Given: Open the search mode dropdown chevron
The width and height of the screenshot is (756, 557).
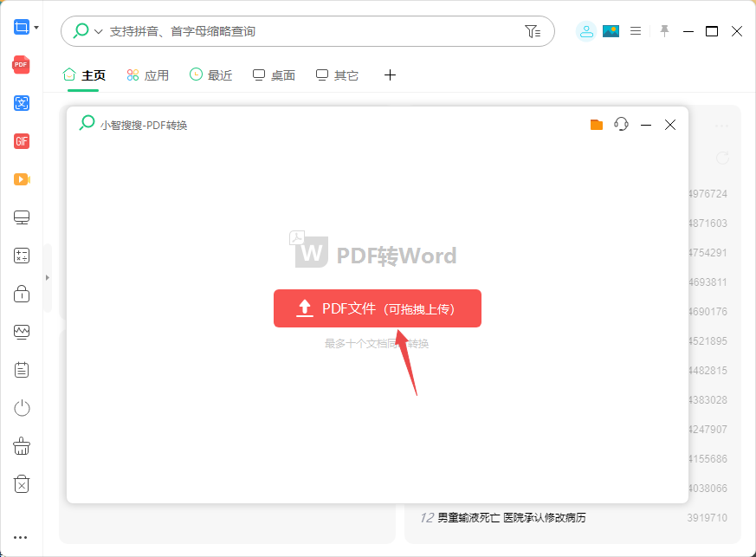Looking at the screenshot, I should (99, 32).
